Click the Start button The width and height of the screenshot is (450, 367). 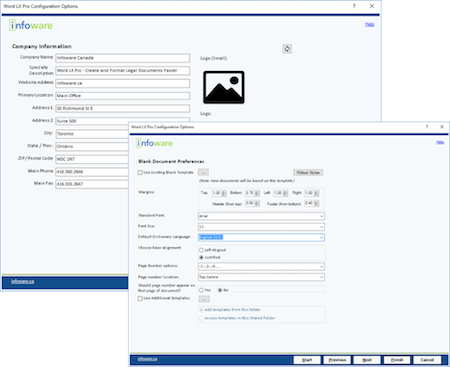307,360
